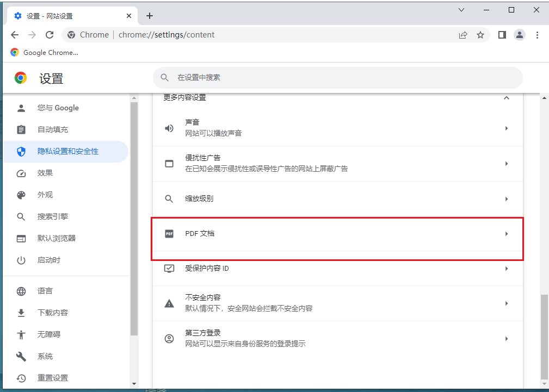549x392 pixels.
Task: Click the globe icon for 语言
Action: point(21,291)
